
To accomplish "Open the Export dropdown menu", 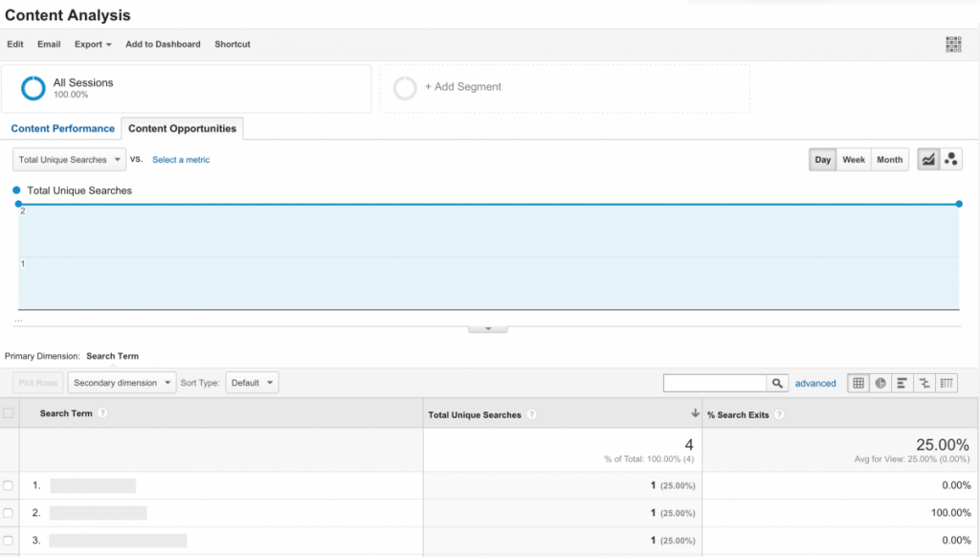I will point(93,44).
